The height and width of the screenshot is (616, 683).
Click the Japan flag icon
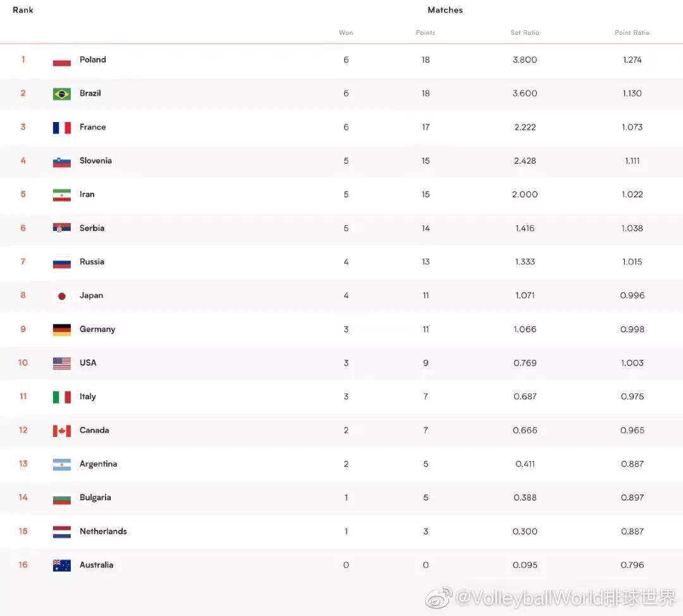(62, 296)
